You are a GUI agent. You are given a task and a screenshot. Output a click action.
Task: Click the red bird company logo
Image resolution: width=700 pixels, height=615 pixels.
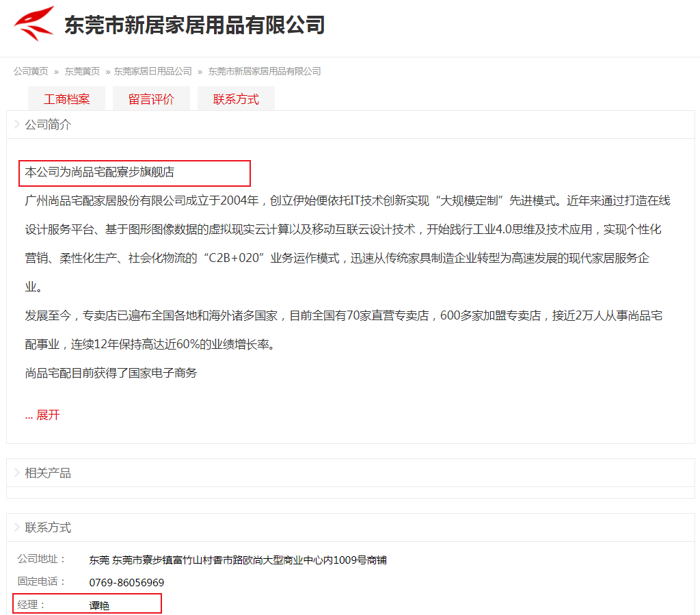[x=34, y=23]
